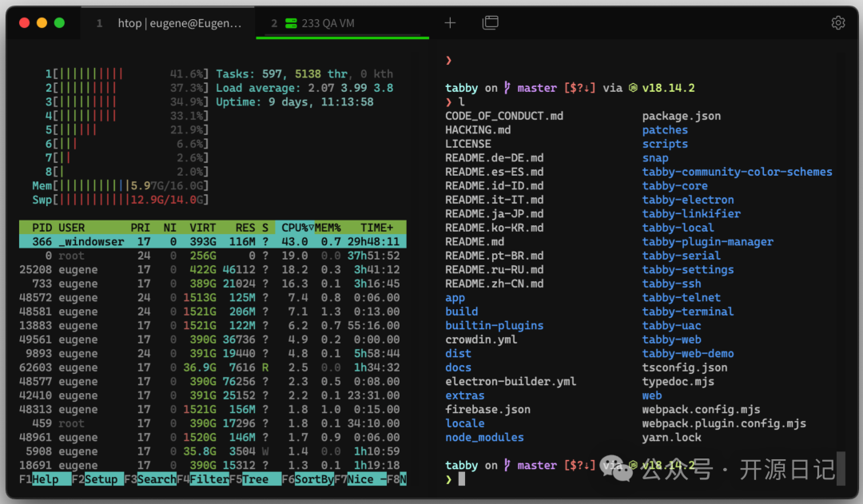Click the tabby-web-demo directory name
863x504 pixels.
tap(688, 354)
